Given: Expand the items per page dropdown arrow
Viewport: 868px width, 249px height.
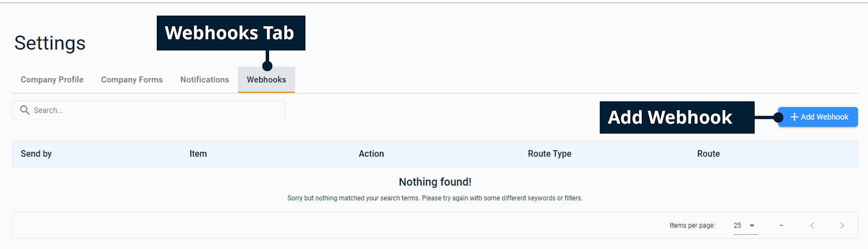Looking at the screenshot, I should 752,226.
